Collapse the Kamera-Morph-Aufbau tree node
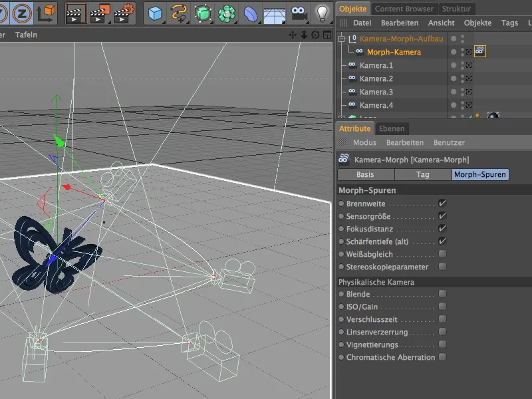Image resolution: width=532 pixels, height=399 pixels. (x=342, y=39)
